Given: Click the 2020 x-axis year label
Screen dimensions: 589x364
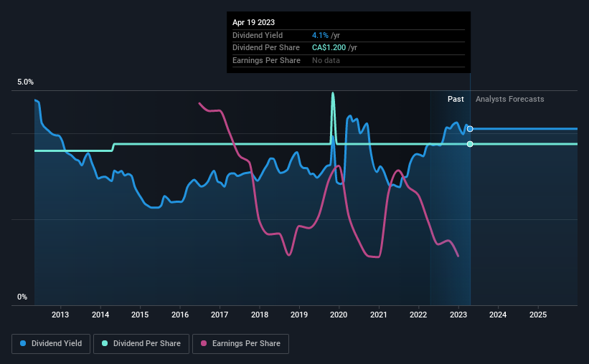Looking at the screenshot, I should click(x=339, y=315).
